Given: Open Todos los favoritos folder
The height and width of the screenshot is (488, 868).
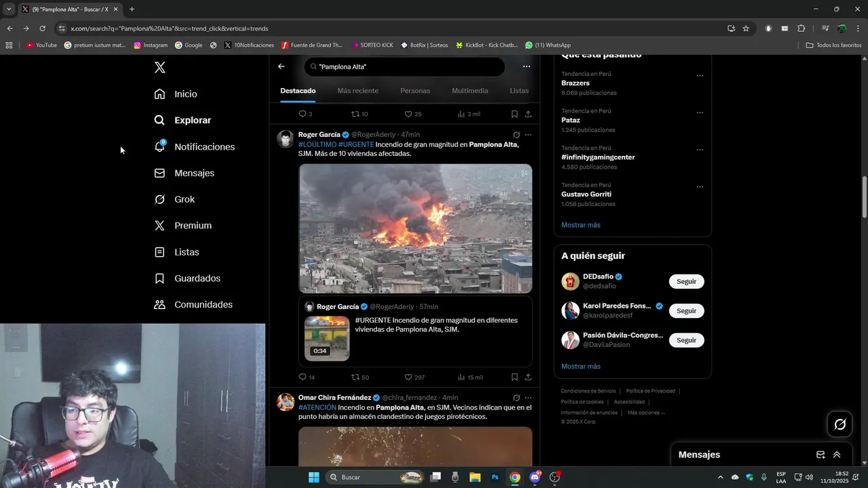Looking at the screenshot, I should [833, 45].
